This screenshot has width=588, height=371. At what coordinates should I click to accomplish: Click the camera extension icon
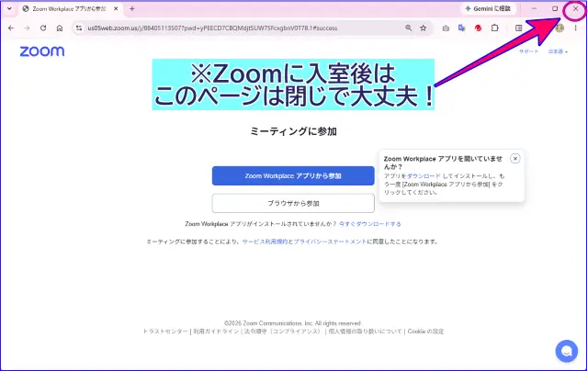(446, 28)
